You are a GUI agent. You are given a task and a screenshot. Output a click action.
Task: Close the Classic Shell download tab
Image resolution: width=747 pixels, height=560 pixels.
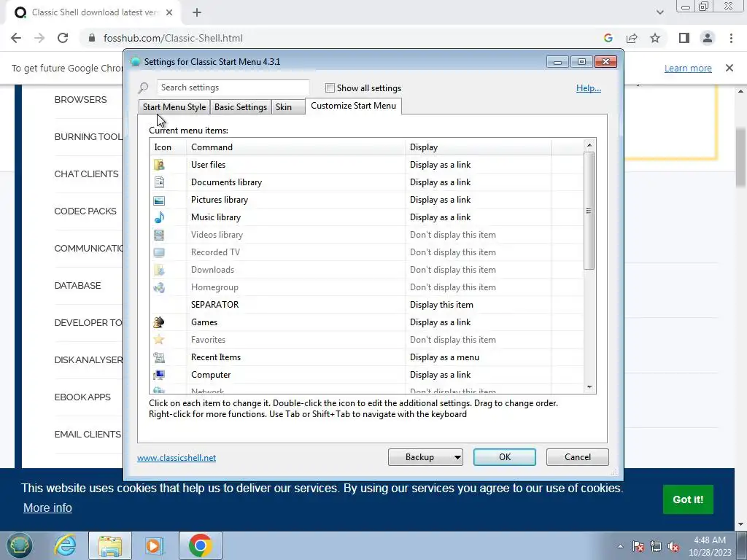[x=169, y=13]
